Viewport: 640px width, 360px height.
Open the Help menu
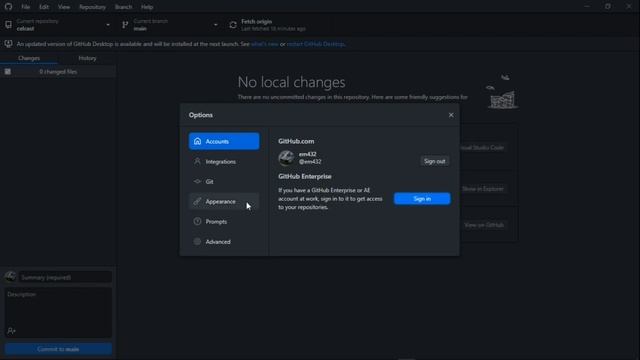[x=147, y=7]
